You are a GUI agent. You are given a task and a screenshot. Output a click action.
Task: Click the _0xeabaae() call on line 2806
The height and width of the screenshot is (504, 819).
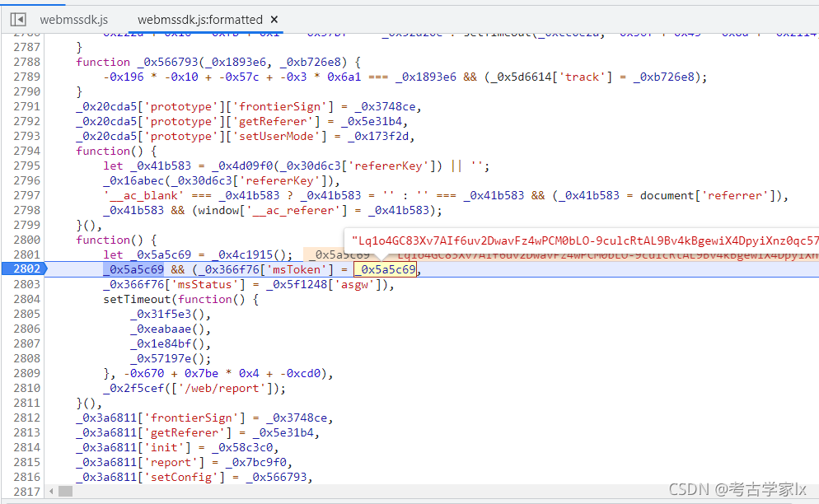click(167, 329)
